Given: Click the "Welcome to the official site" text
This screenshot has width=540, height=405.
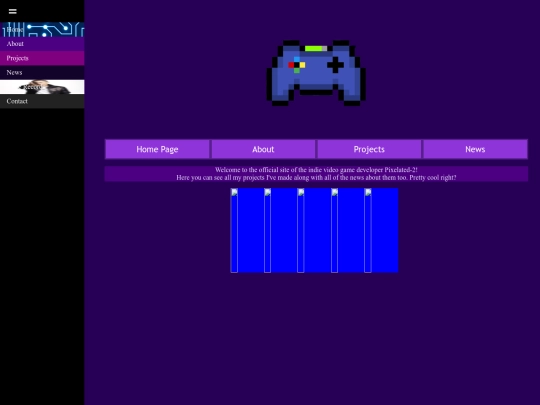Looking at the screenshot, I should [316, 170].
